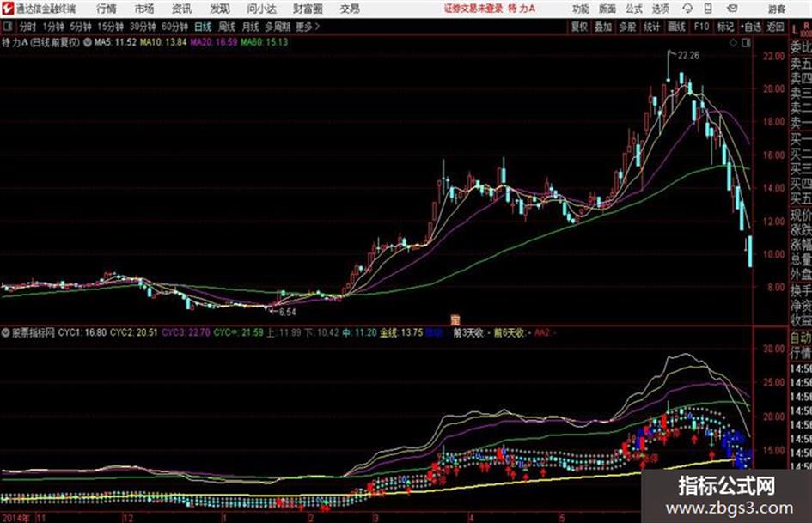Click the CYC3: 22.70 value
812x523 pixels.
pyautogui.click(x=186, y=332)
